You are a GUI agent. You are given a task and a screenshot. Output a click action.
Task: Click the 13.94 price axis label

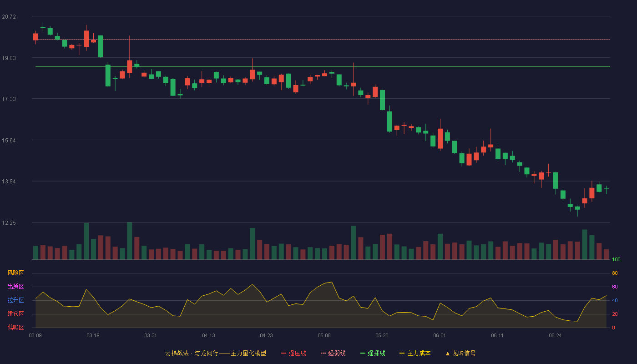(x=9, y=182)
